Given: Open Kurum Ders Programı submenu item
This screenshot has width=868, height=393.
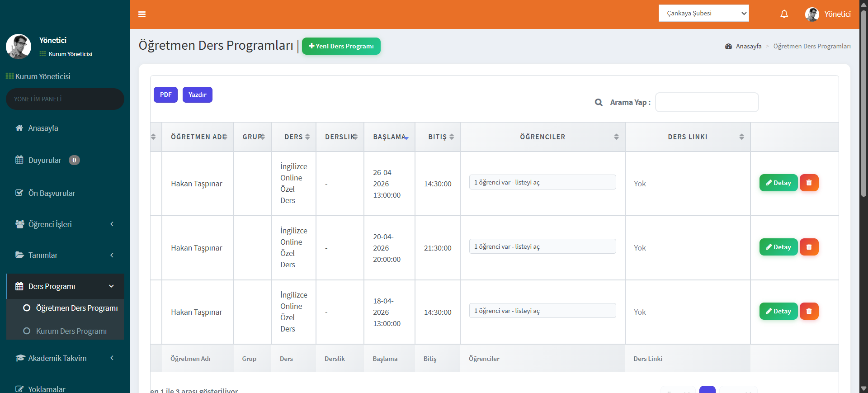Looking at the screenshot, I should pos(71,331).
